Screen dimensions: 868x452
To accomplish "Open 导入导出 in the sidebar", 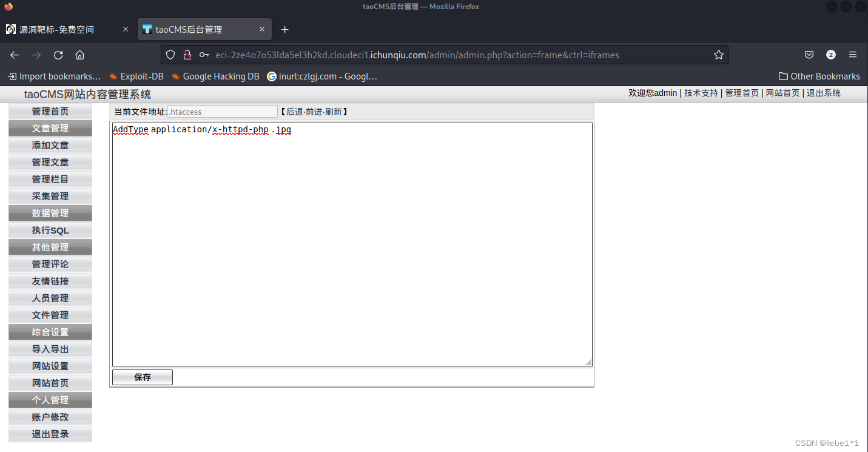I will (50, 349).
